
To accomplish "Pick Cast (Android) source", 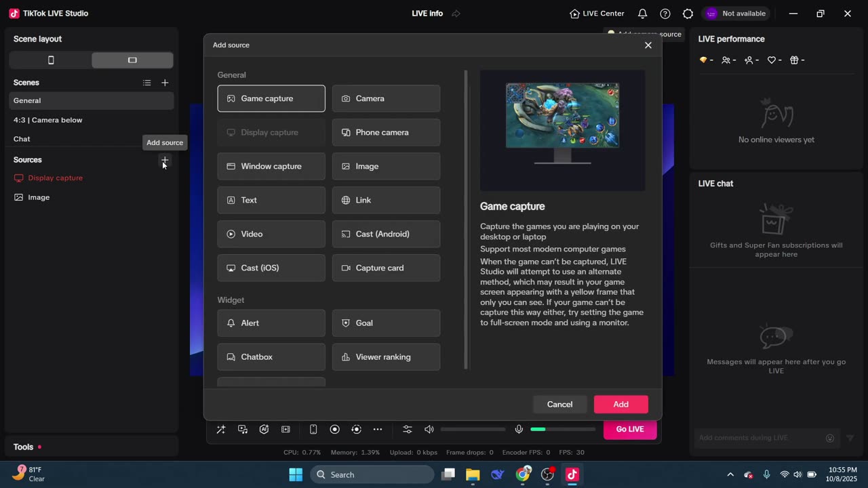I will tap(386, 234).
